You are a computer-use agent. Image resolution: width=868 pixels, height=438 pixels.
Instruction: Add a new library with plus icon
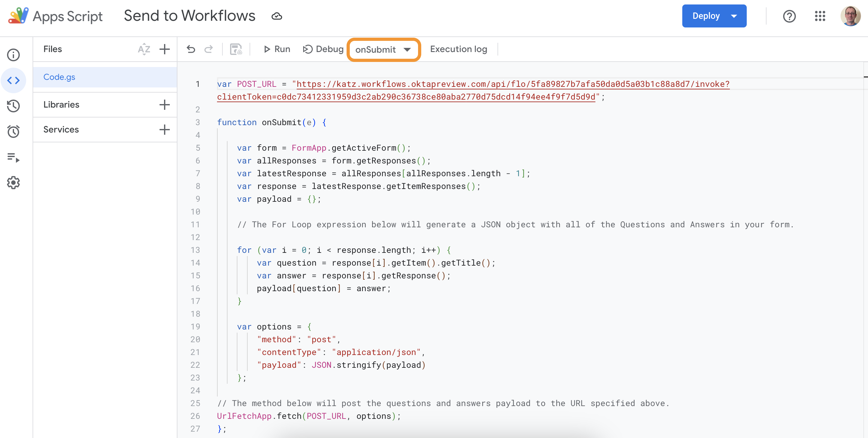(x=164, y=104)
